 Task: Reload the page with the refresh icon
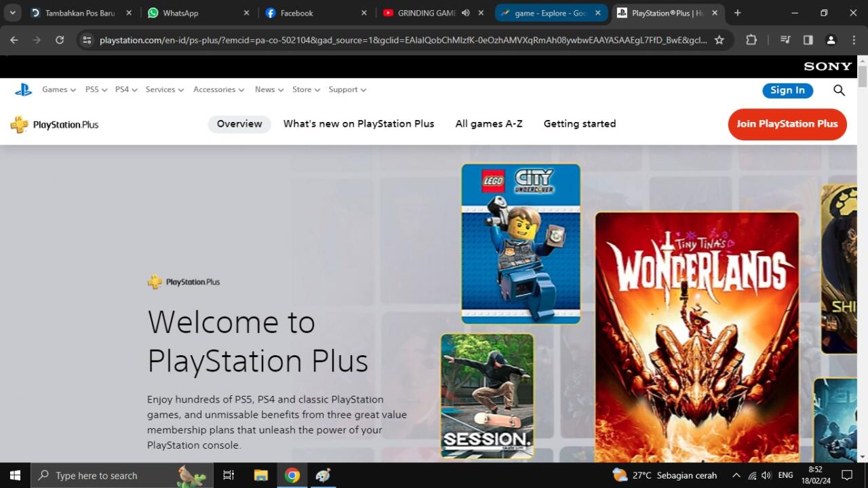click(58, 40)
